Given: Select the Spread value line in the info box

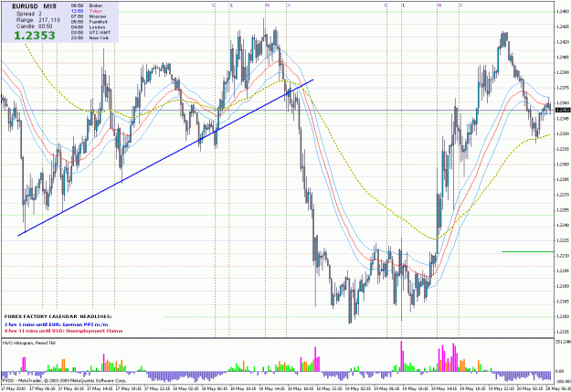Looking at the screenshot, I should tap(28, 14).
